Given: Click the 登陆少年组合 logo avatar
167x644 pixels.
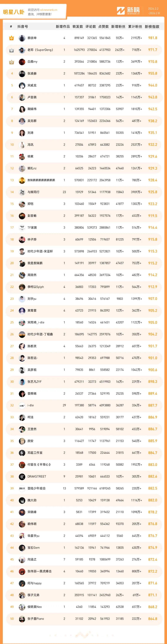Looking at the screenshot, I should [22, 488].
